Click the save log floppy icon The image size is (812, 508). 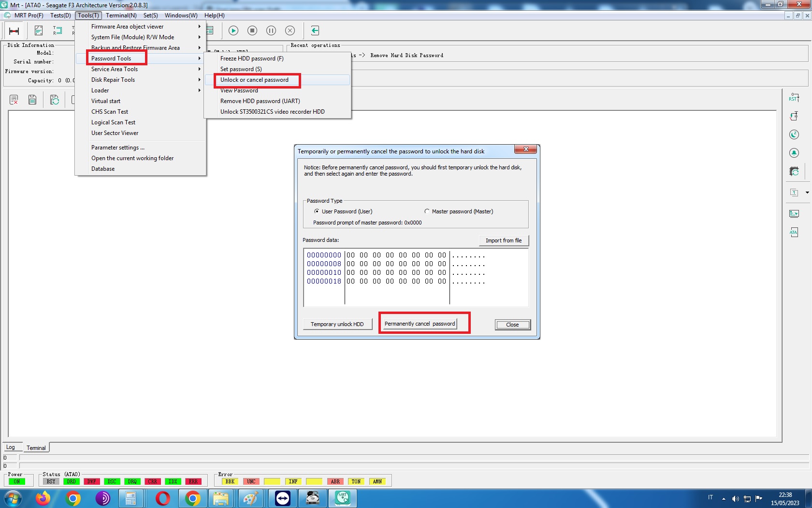coord(32,100)
